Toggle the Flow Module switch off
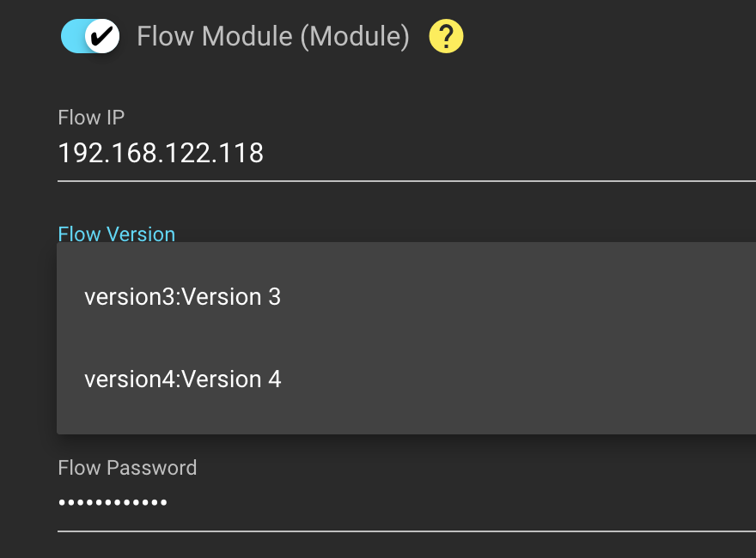Screen dimensions: 756x558 point(90,37)
